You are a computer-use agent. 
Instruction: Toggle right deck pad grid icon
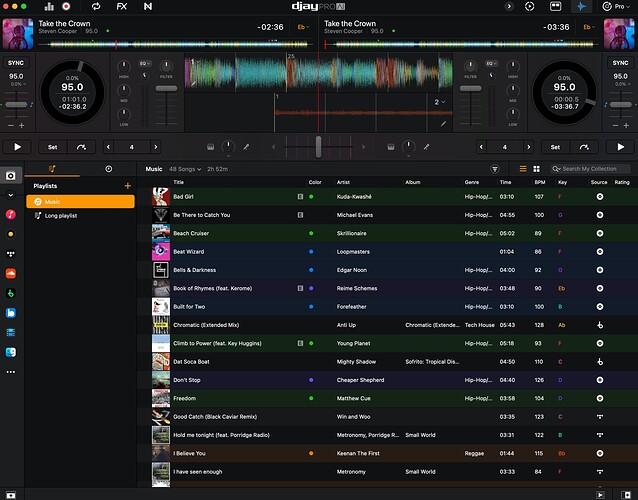tap(391, 147)
